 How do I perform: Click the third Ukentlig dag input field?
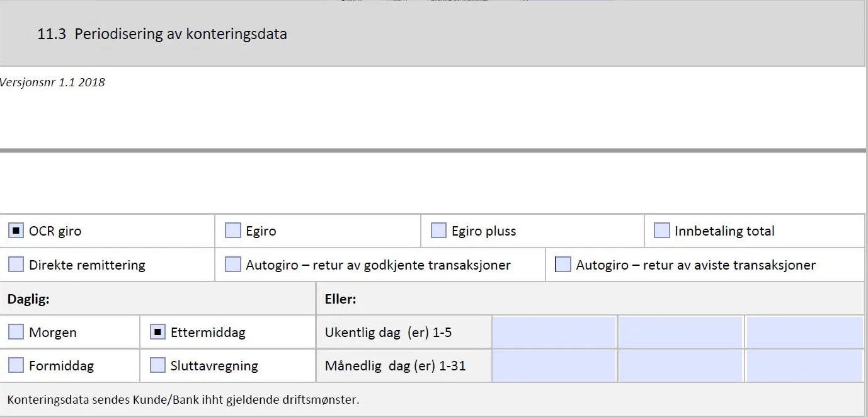[805, 332]
